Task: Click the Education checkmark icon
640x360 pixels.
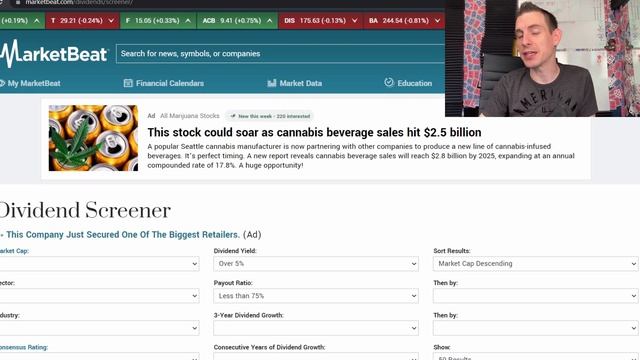Action: (389, 82)
